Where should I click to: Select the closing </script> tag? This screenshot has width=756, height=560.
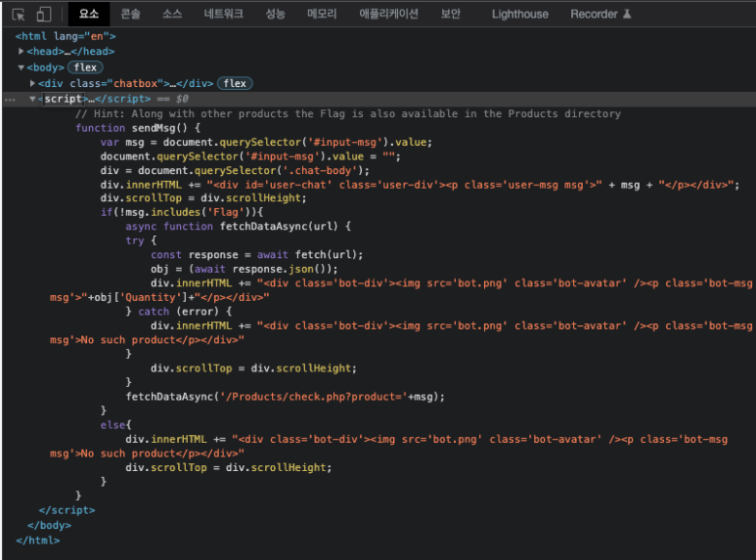pos(67,510)
